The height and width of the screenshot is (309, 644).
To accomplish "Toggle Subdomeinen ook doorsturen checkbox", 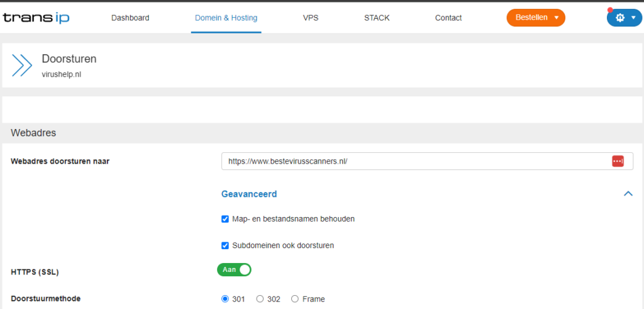I will pos(225,245).
